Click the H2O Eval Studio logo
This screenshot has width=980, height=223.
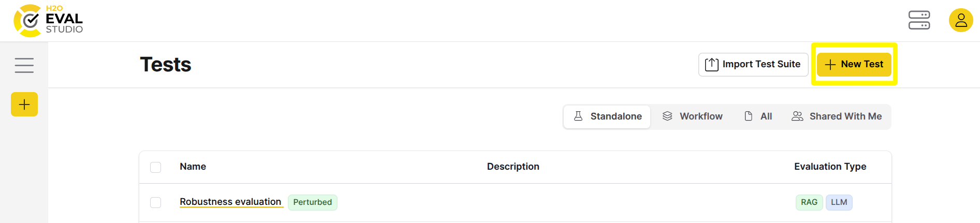(x=49, y=21)
